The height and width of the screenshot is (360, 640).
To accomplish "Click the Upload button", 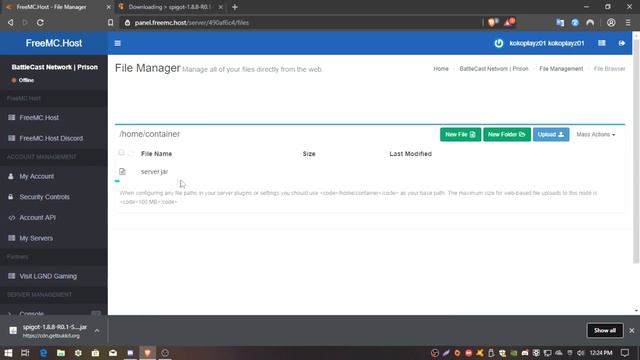I will [x=551, y=134].
